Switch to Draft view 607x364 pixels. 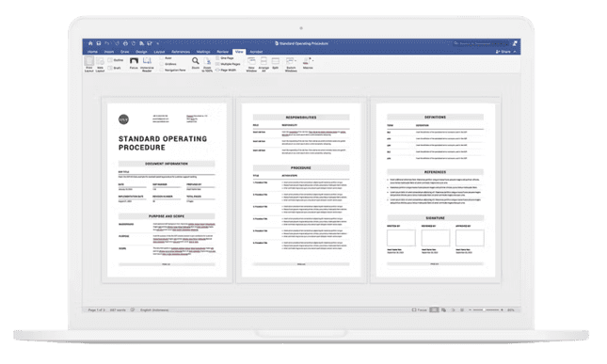[x=115, y=68]
